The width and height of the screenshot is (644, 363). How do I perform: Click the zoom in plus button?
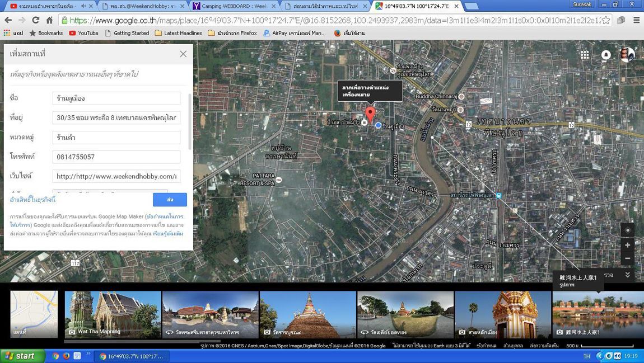tap(628, 245)
